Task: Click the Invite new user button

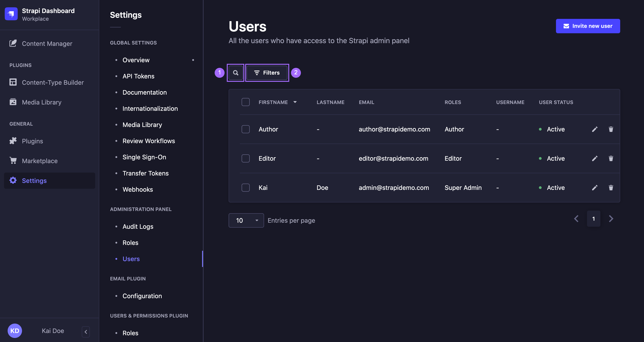Action: pos(588,26)
